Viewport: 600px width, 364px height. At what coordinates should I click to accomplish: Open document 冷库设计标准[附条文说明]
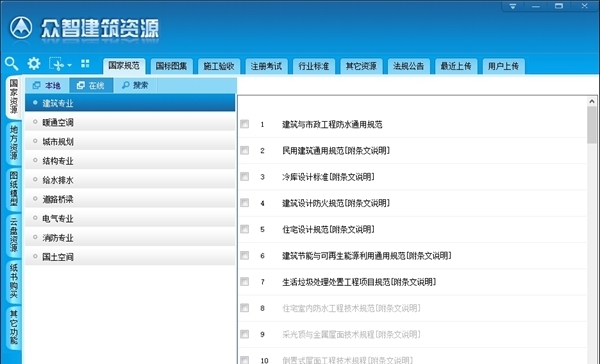point(328,177)
